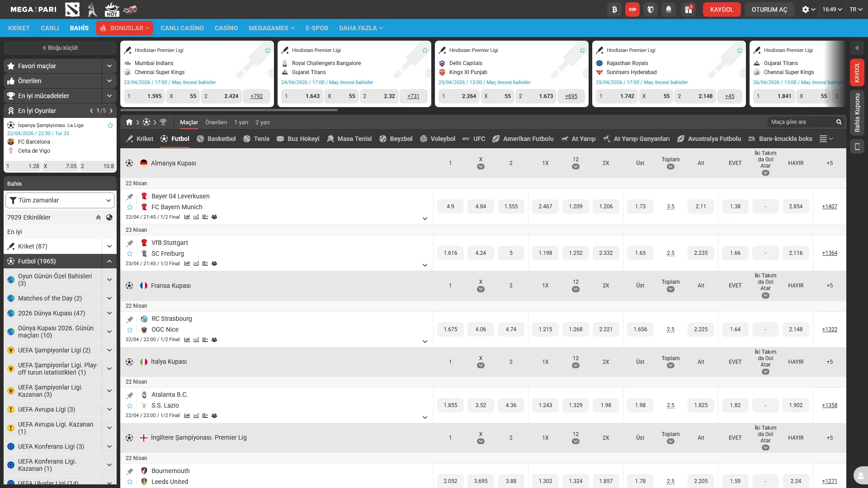868x488 pixels.
Task: Star the Strasbourg vs Nice match
Action: point(130,329)
